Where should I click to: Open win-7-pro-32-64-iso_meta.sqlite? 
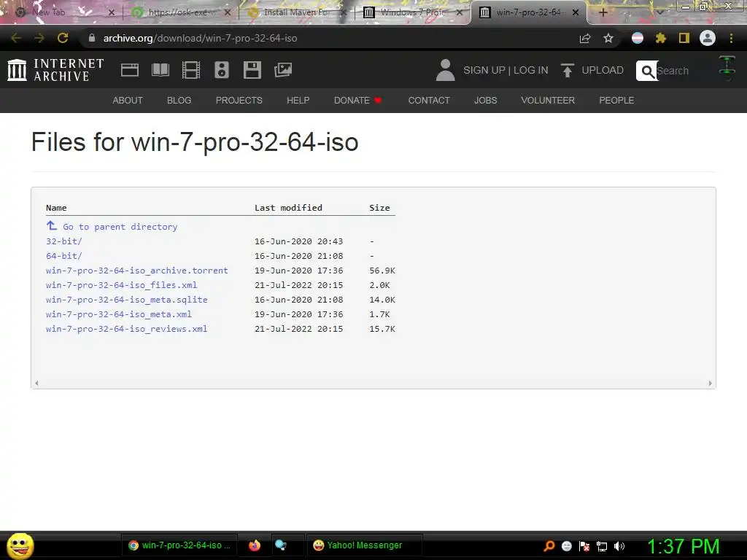pos(127,300)
